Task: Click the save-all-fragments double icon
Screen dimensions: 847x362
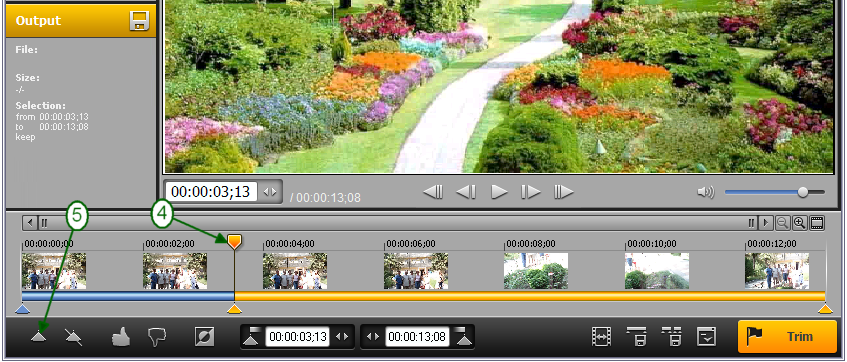Action: 672,337
